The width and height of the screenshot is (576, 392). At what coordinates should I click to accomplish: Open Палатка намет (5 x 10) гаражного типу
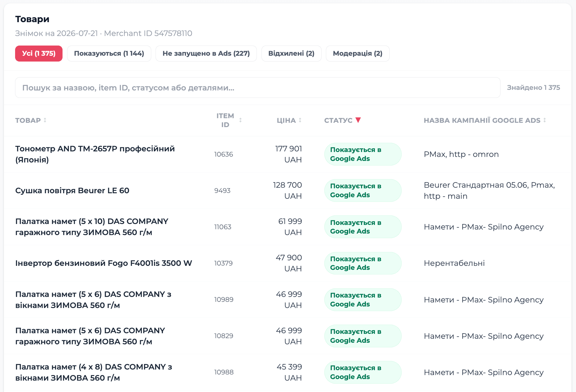click(92, 227)
